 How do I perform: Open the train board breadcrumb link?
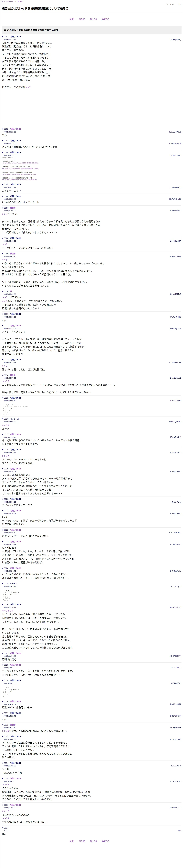pos(20,2)
